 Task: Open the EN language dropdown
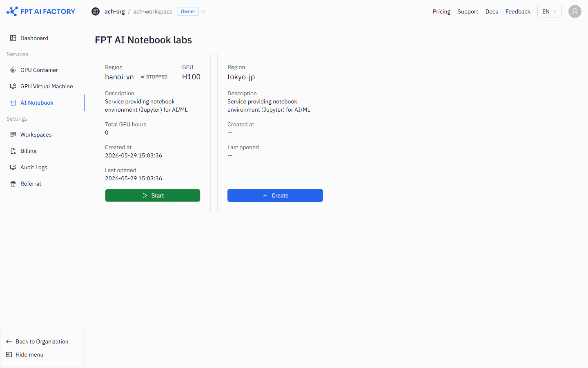click(x=549, y=11)
